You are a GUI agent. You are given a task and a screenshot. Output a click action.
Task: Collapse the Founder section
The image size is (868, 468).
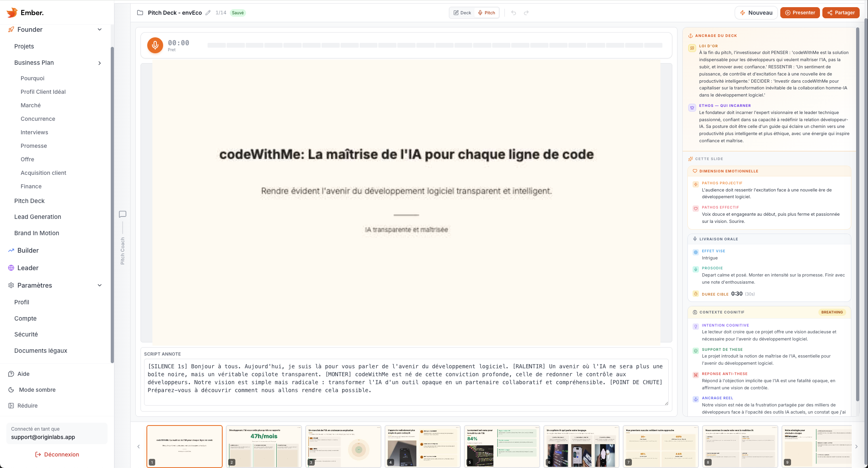click(x=99, y=29)
